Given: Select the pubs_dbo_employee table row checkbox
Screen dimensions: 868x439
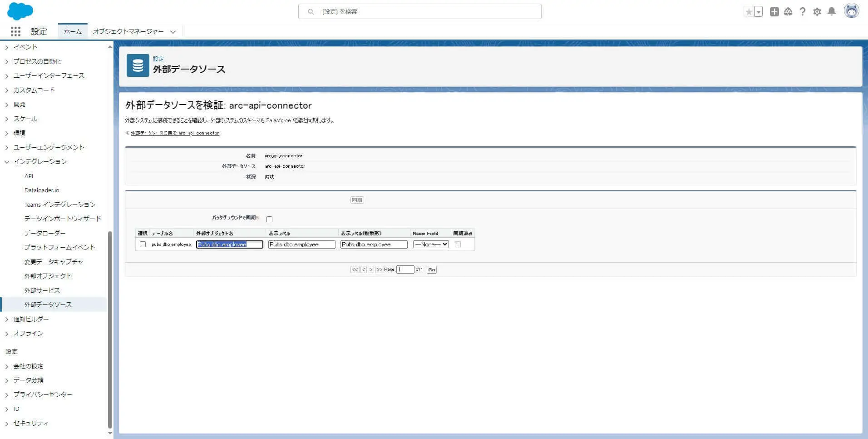Looking at the screenshot, I should [143, 244].
